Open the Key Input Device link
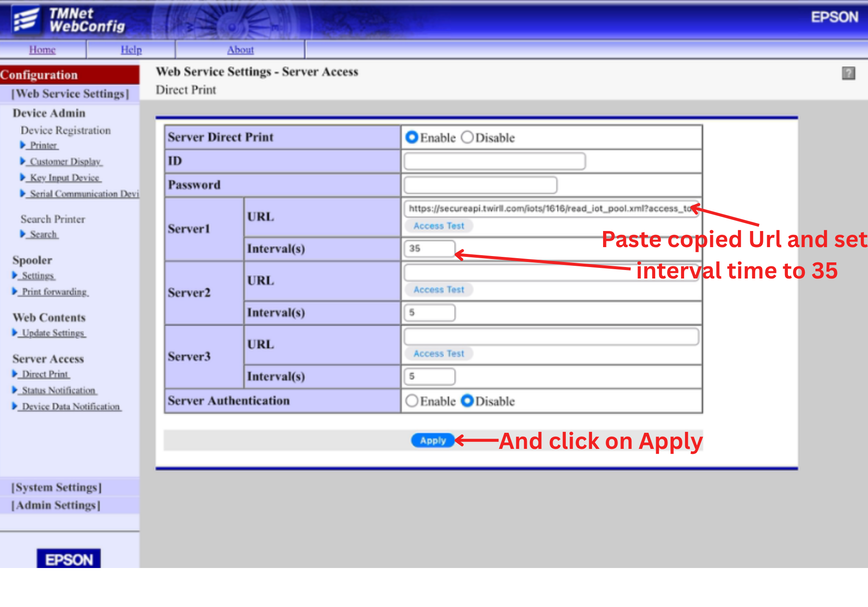The width and height of the screenshot is (868, 607). coord(65,178)
